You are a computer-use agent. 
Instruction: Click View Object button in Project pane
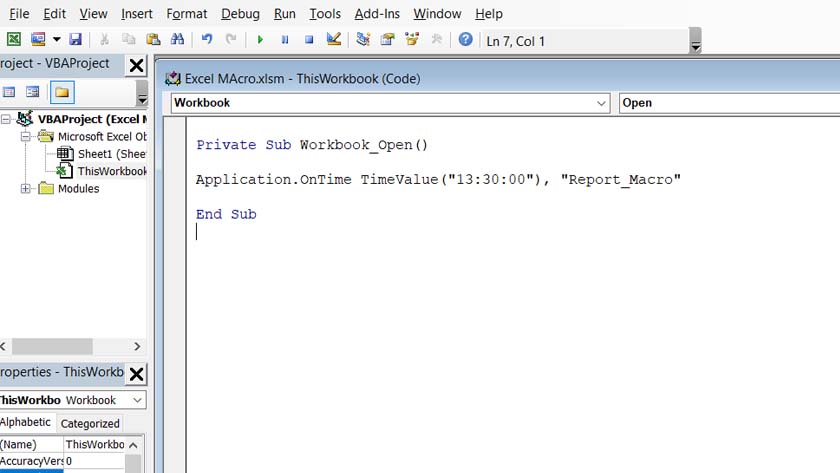pos(33,92)
